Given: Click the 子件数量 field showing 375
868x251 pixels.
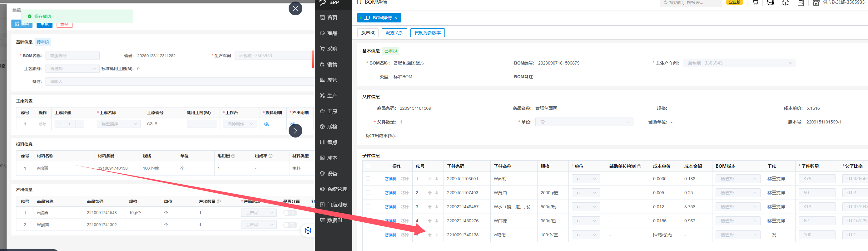Looking at the screenshot, I should (x=817, y=179).
